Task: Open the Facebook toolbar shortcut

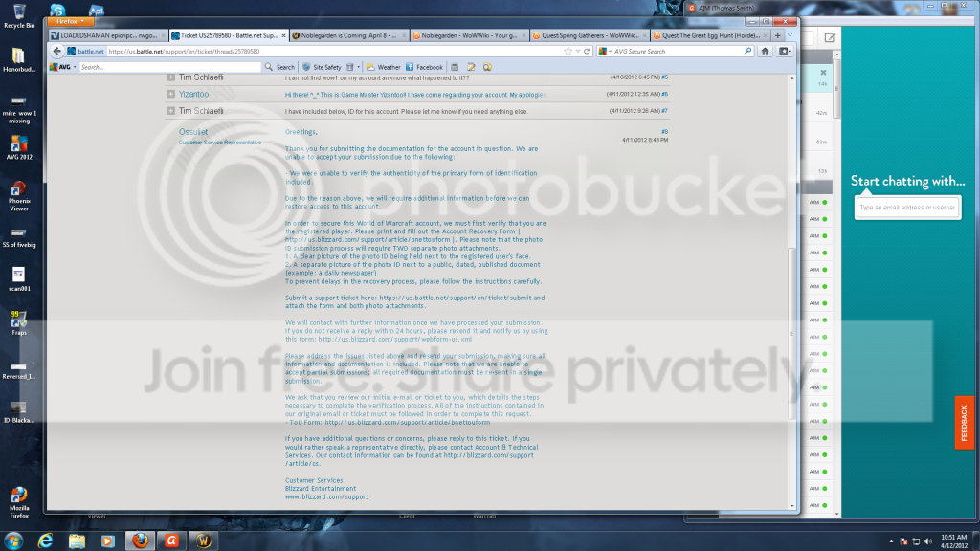Action: tap(424, 67)
